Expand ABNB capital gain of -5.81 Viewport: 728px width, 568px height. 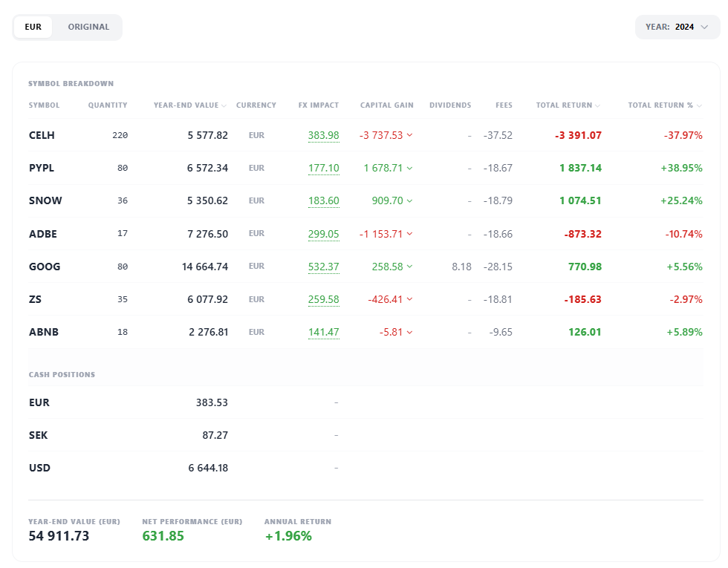pos(409,332)
